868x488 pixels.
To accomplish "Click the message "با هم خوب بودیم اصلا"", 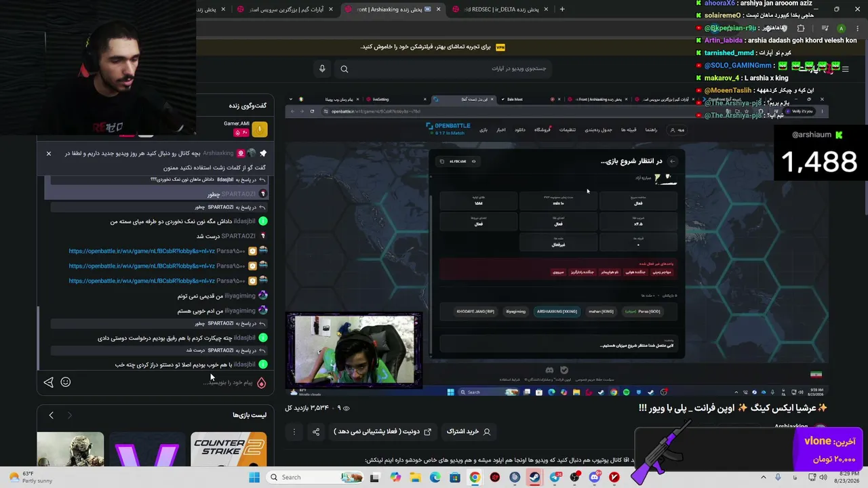I will coord(174,365).
